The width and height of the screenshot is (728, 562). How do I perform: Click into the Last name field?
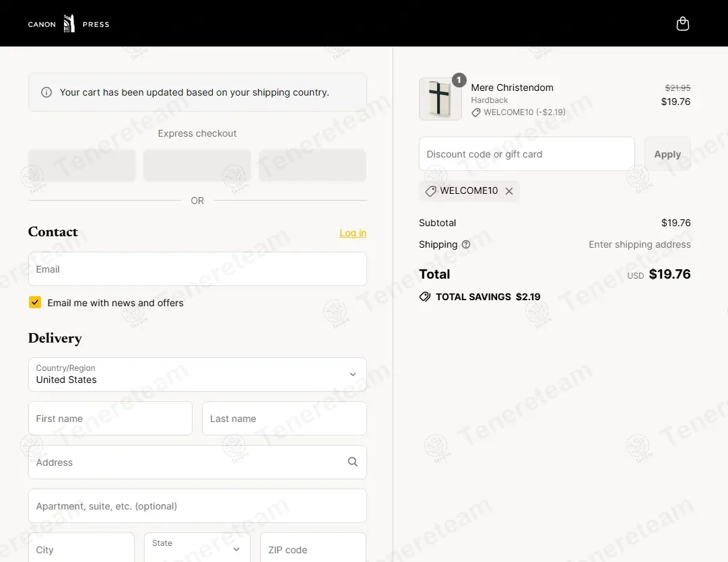coord(284,419)
